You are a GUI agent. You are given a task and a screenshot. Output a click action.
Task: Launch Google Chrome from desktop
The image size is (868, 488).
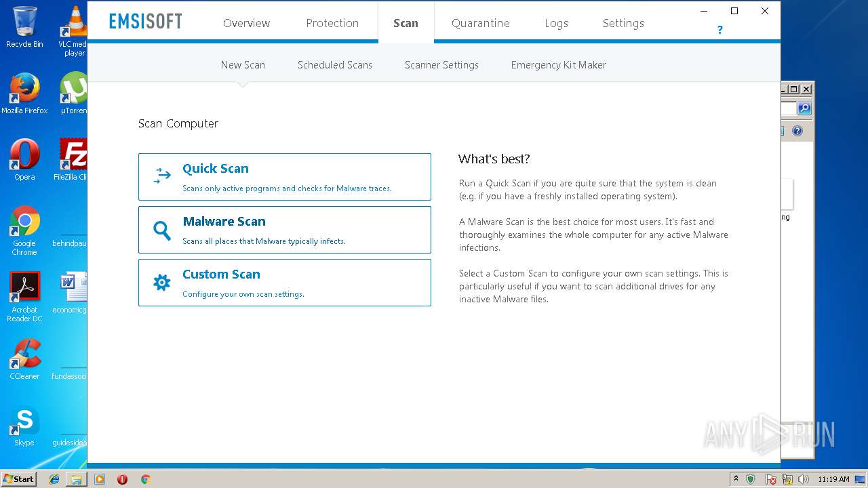point(24,230)
